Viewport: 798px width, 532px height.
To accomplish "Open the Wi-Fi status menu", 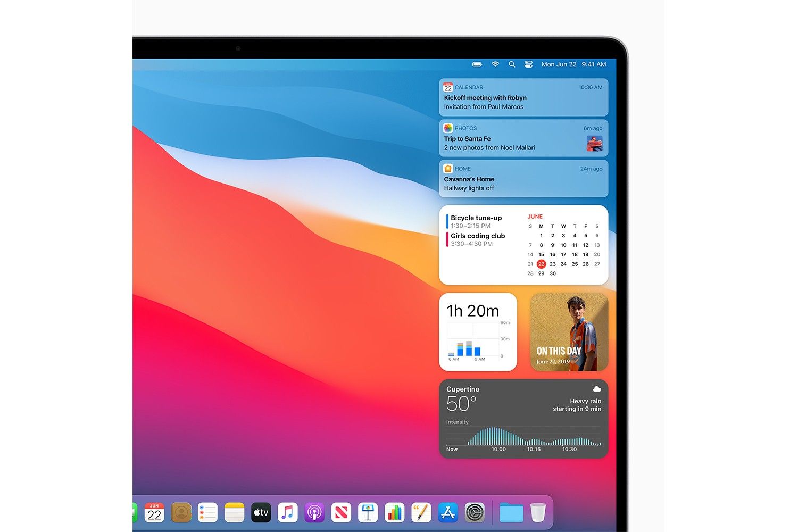I will (x=495, y=64).
